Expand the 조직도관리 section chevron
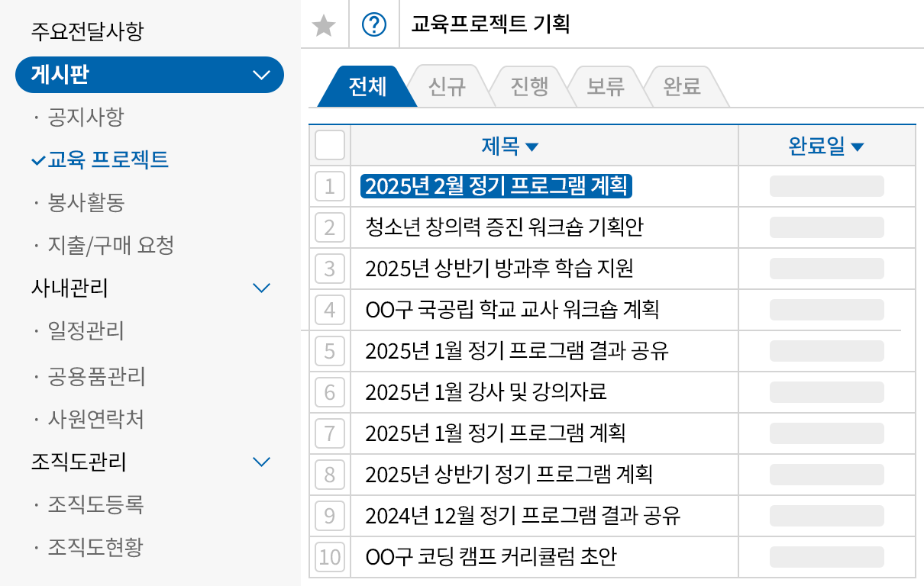924x586 pixels. coord(261,462)
